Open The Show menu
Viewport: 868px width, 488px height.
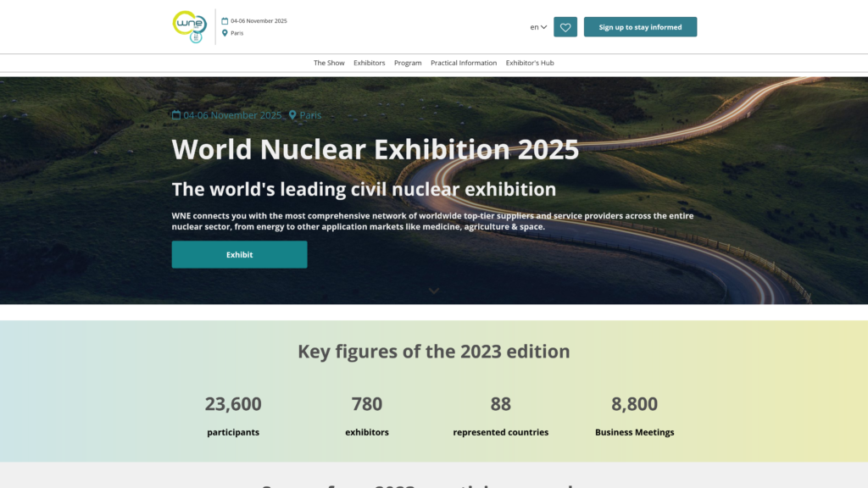329,63
